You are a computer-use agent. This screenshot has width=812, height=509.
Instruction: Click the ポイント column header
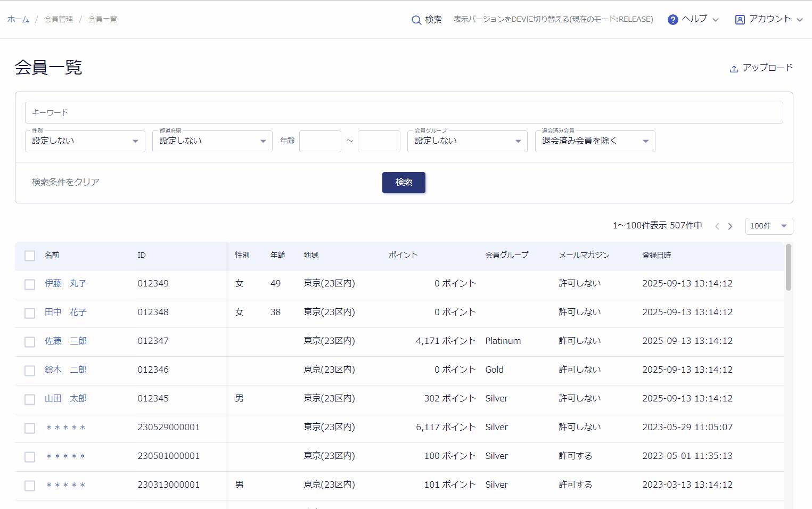[x=403, y=255]
